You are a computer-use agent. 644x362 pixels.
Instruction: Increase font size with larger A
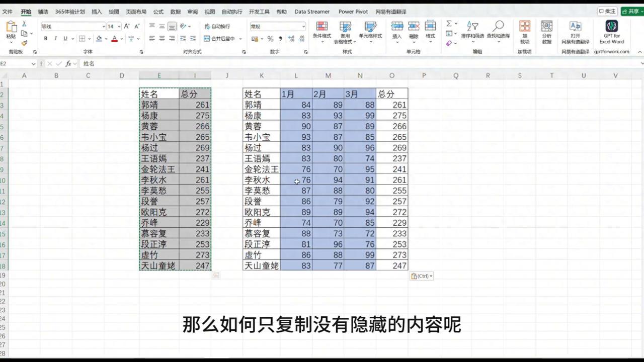point(127,26)
